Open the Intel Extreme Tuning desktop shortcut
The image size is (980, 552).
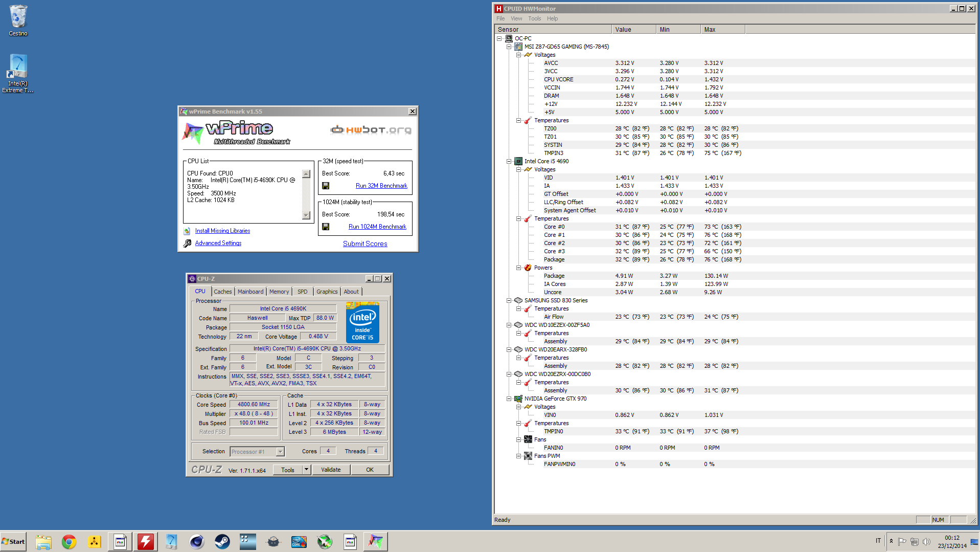coord(18,74)
